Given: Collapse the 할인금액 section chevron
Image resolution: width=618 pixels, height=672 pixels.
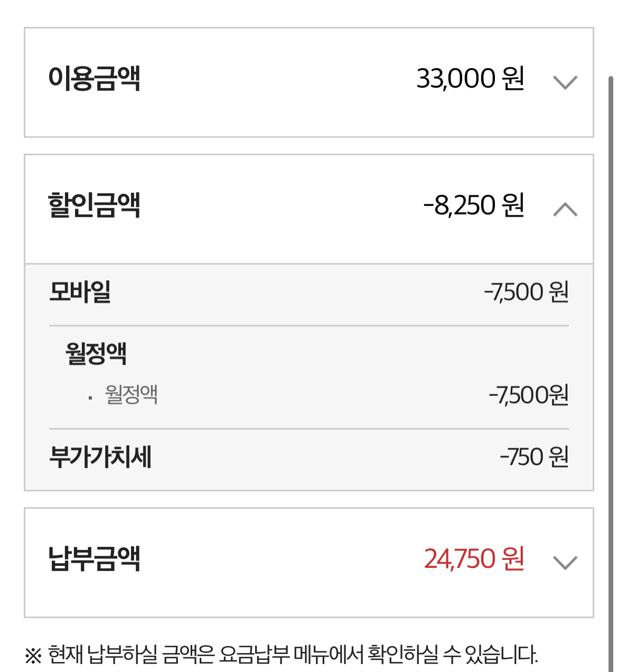Looking at the screenshot, I should tap(565, 210).
